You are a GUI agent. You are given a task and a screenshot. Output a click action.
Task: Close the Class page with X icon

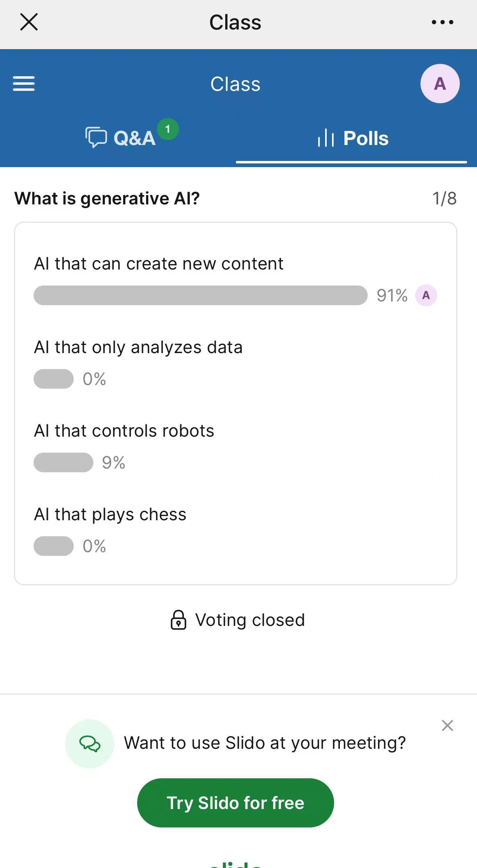[x=29, y=22]
